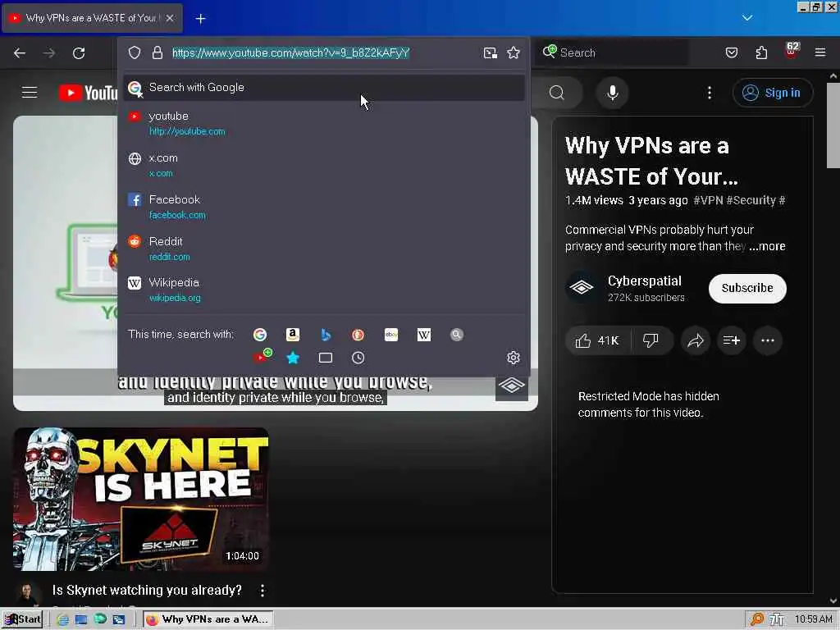
Task: Search this time with Wikipedia icon
Action: 424,335
